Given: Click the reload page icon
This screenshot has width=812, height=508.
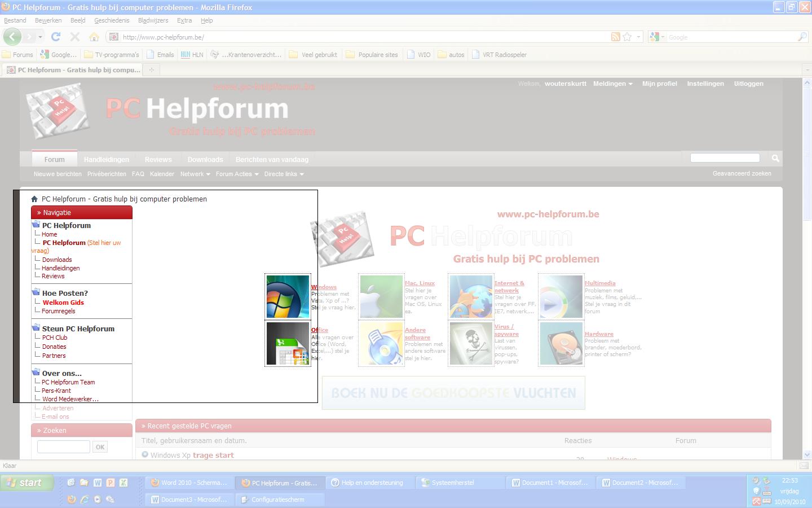Looking at the screenshot, I should point(55,37).
